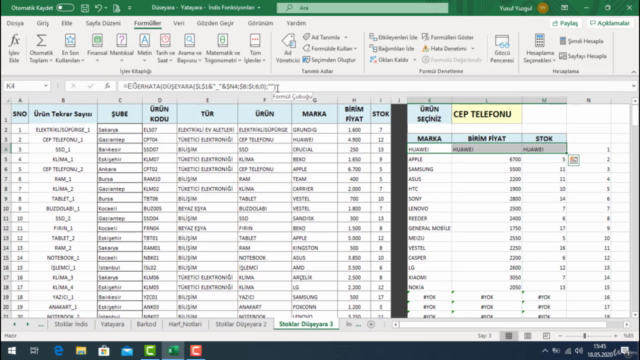Viewport: 640px width, 360px height.
Task: Switch to Page Layout view icon
Action: coord(527,336)
